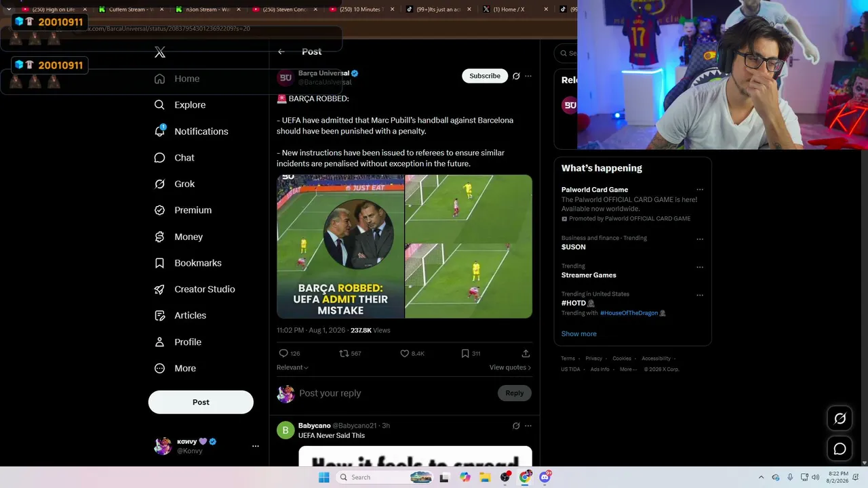Open the top-right goalmouth replay image
The height and width of the screenshot is (488, 868).
click(x=469, y=208)
